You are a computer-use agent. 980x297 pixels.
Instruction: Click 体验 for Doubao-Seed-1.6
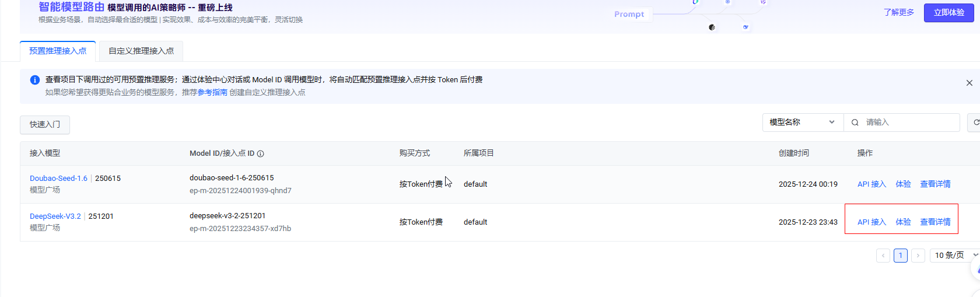click(904, 184)
